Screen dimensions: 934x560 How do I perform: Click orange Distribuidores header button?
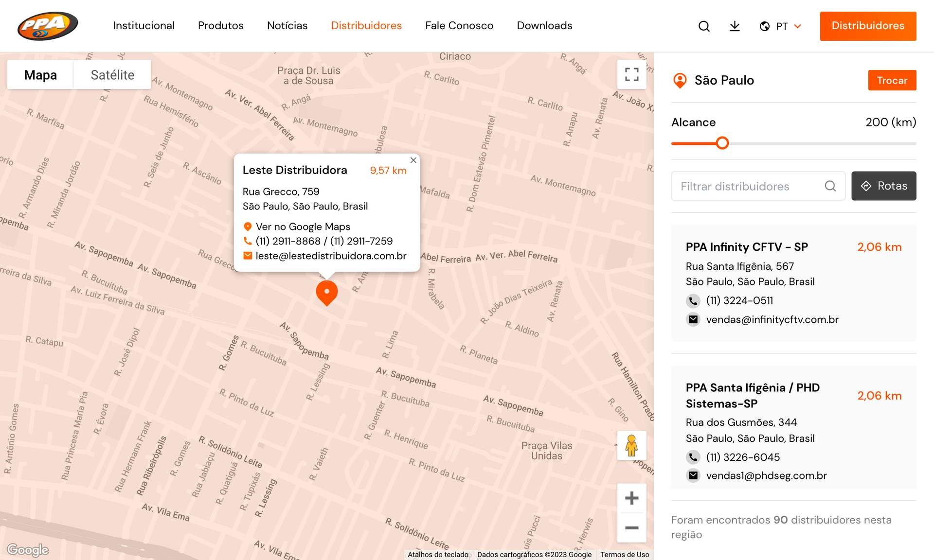point(868,26)
